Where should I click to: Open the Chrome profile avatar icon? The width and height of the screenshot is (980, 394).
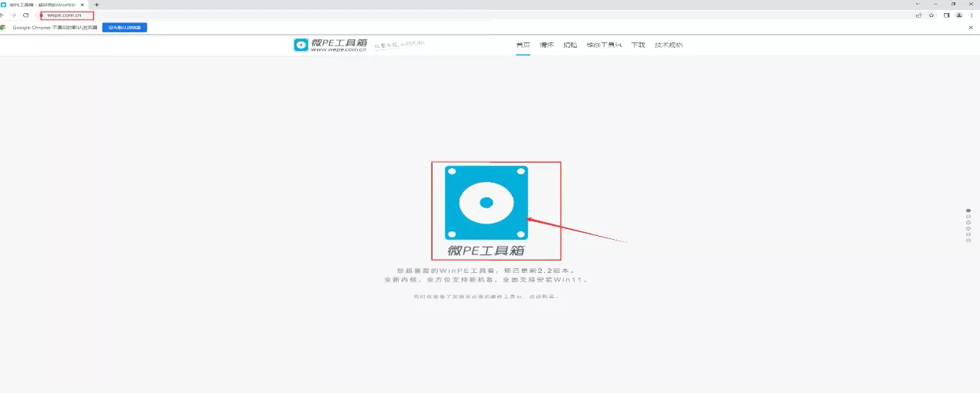point(959,15)
